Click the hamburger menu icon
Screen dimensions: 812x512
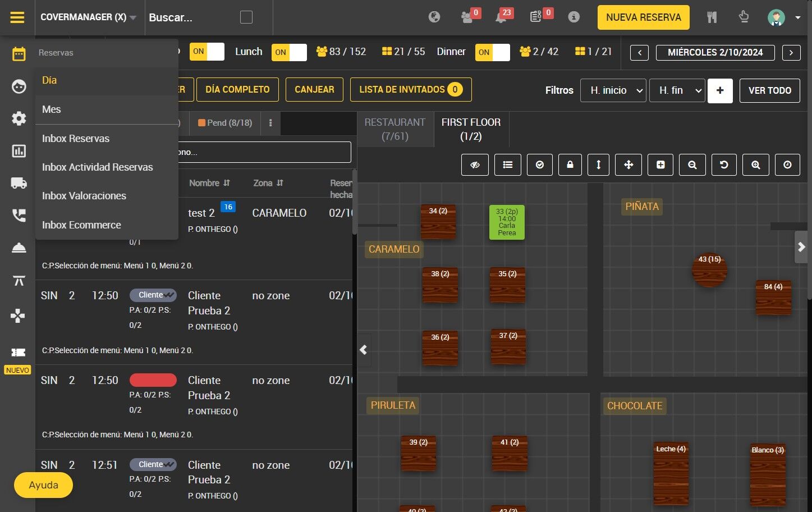click(17, 17)
